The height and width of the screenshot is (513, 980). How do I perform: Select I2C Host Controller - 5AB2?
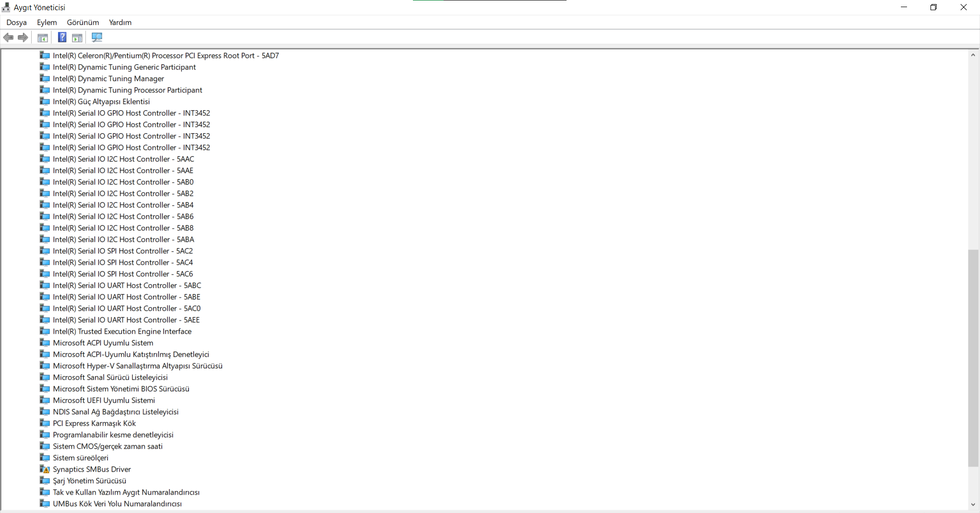click(x=123, y=193)
